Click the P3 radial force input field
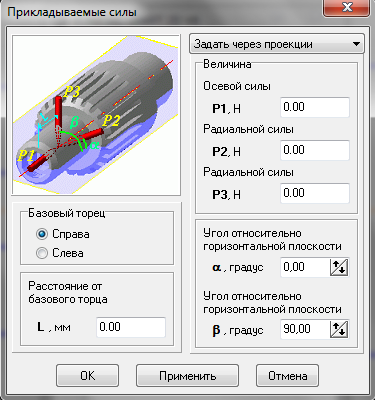Image resolution: width=375 pixels, height=400 pixels. point(315,193)
